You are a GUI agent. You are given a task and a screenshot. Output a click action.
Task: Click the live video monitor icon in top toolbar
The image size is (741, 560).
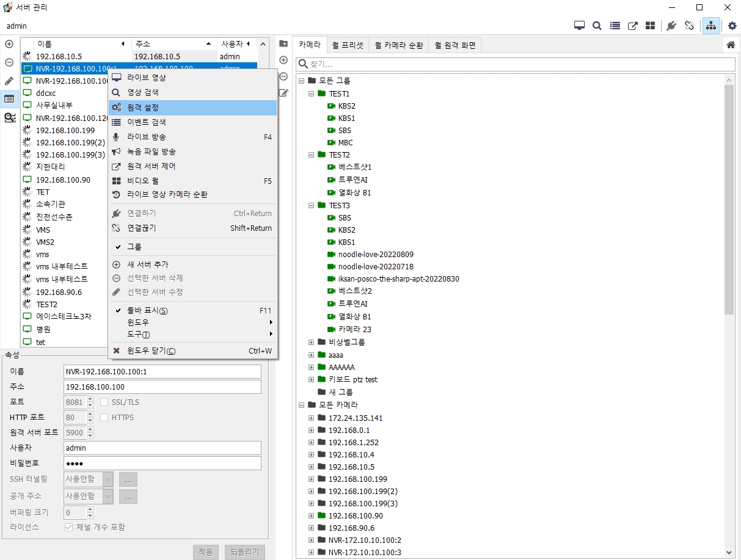pyautogui.click(x=579, y=26)
